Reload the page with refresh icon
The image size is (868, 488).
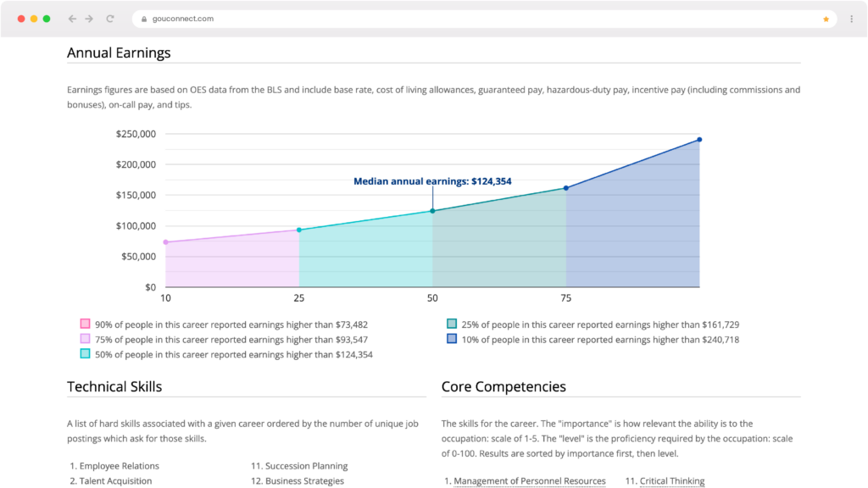[x=110, y=19]
